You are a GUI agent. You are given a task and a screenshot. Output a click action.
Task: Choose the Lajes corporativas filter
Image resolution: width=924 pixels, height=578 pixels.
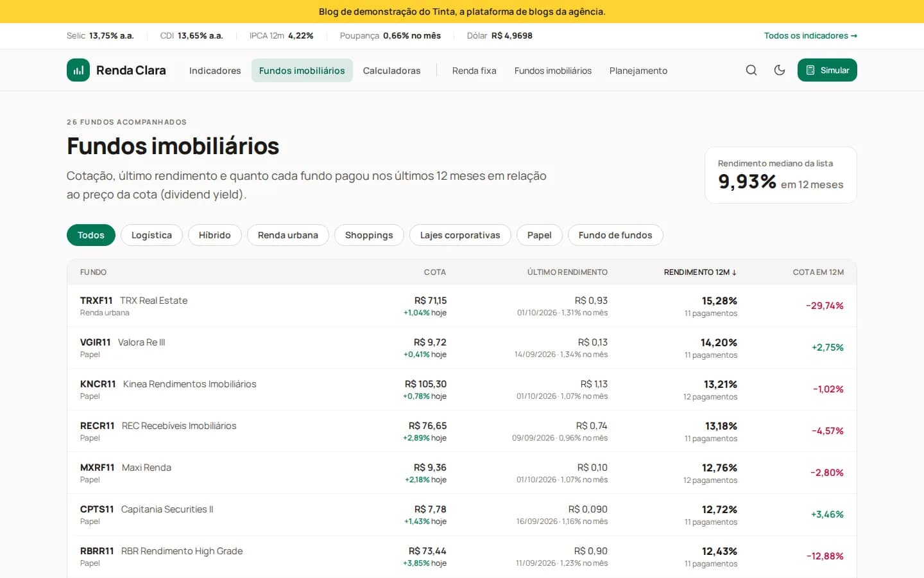click(x=460, y=235)
